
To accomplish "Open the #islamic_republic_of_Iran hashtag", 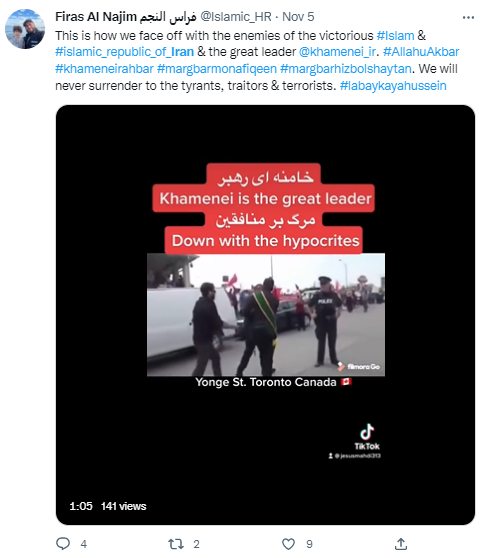I will coord(125,52).
